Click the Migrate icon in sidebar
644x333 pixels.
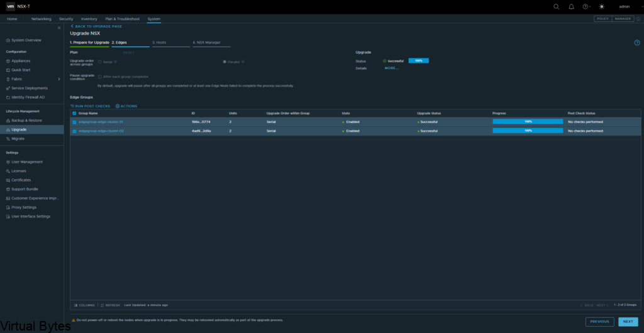(x=8, y=139)
